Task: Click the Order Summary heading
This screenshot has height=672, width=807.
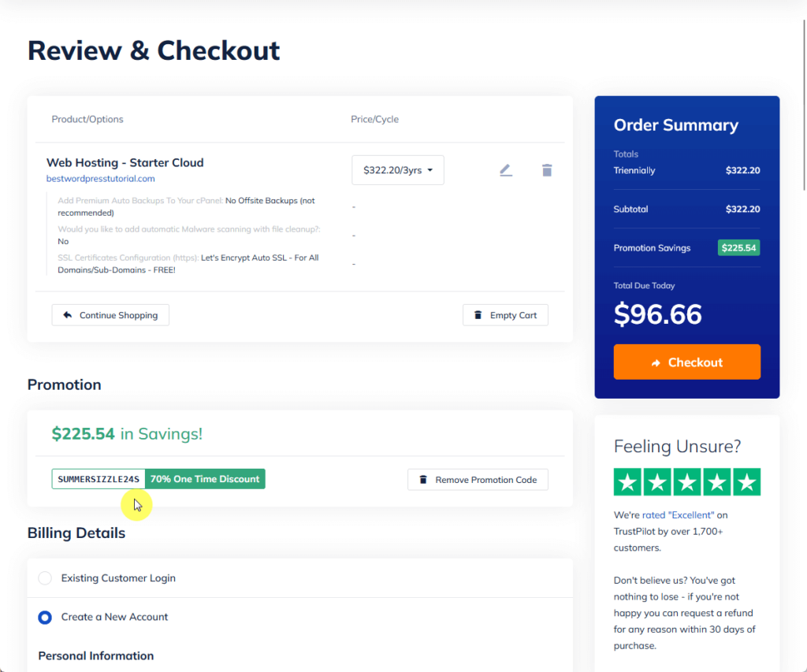Action: pos(675,125)
